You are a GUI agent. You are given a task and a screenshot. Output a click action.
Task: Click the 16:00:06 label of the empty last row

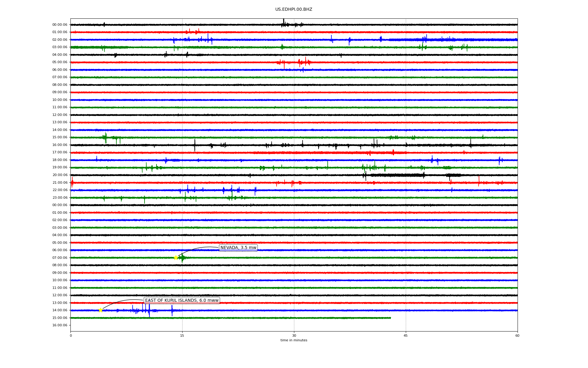60,325
